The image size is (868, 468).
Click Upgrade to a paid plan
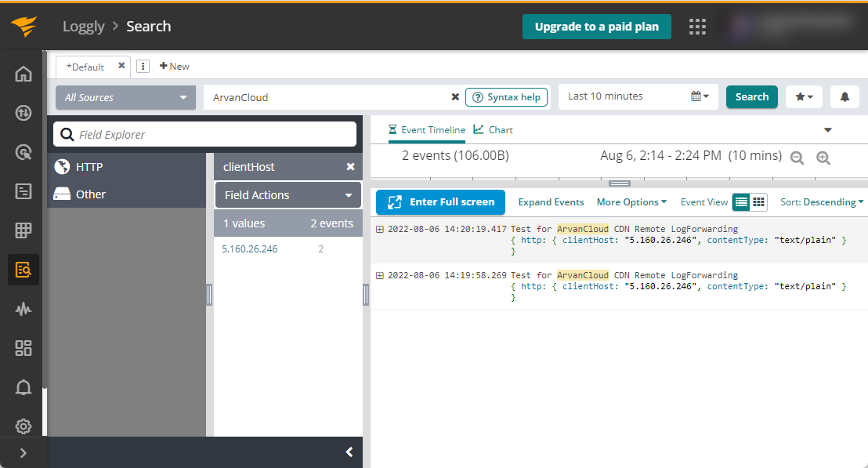[597, 27]
